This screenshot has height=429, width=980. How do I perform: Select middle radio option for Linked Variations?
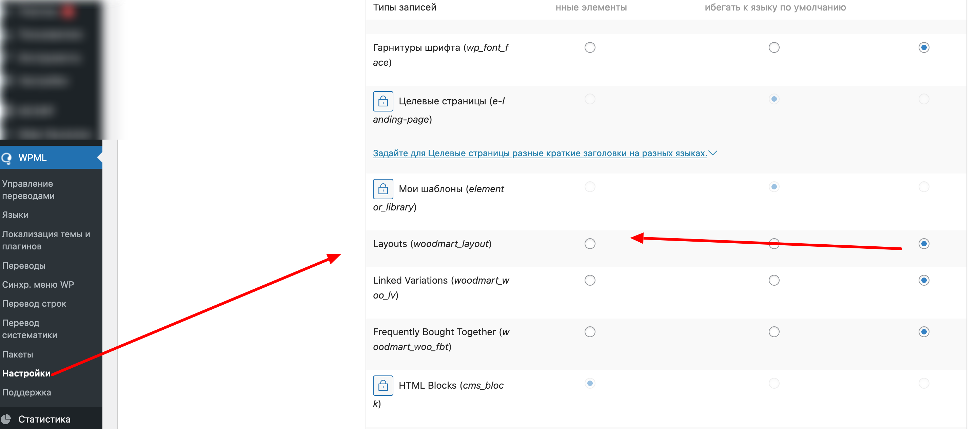coord(774,280)
